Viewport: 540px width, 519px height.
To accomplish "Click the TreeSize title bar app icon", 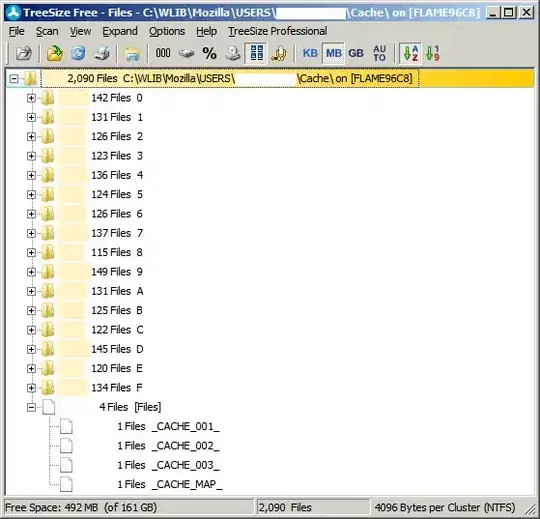I will tap(14, 13).
